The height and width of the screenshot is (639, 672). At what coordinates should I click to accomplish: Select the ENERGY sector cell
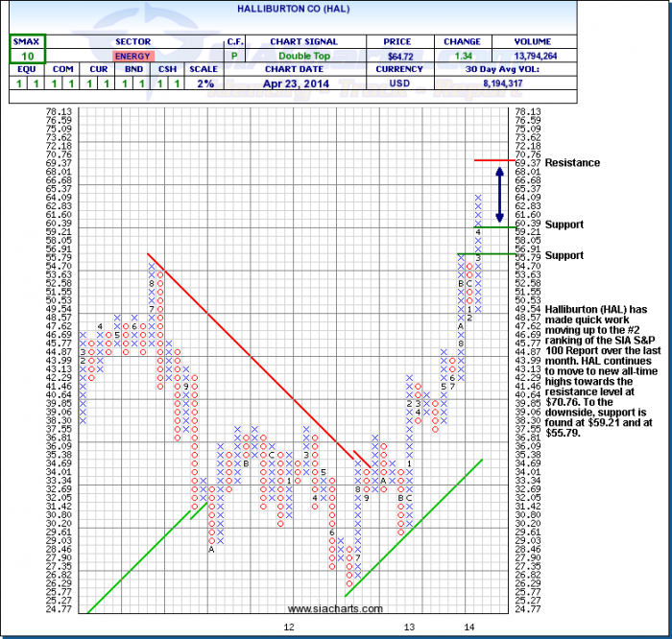point(132,57)
